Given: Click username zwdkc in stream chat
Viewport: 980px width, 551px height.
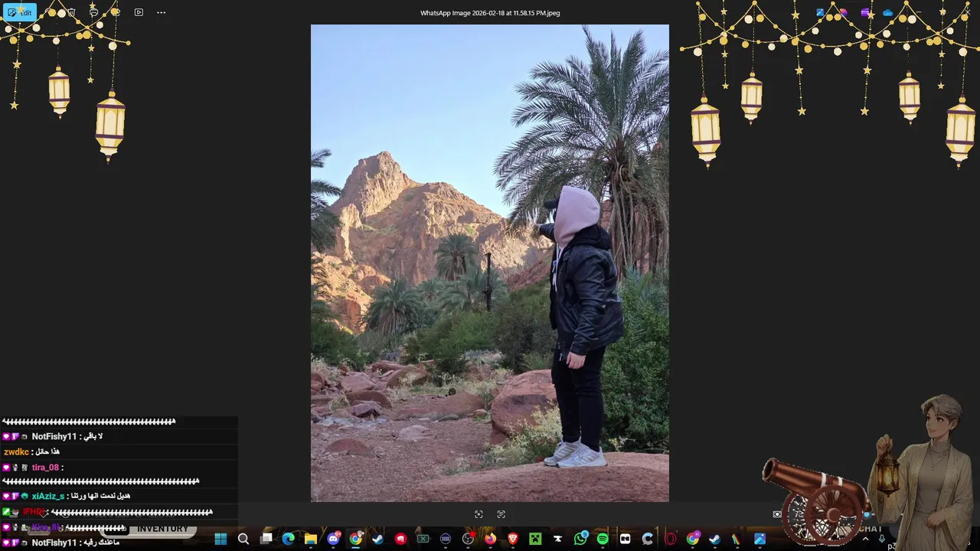Looking at the screenshot, I should click(16, 452).
